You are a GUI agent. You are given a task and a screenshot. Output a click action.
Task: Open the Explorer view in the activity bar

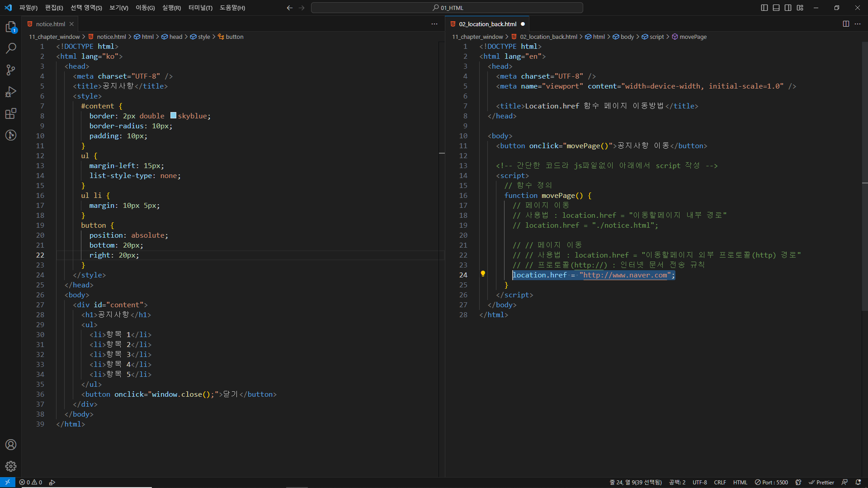11,27
